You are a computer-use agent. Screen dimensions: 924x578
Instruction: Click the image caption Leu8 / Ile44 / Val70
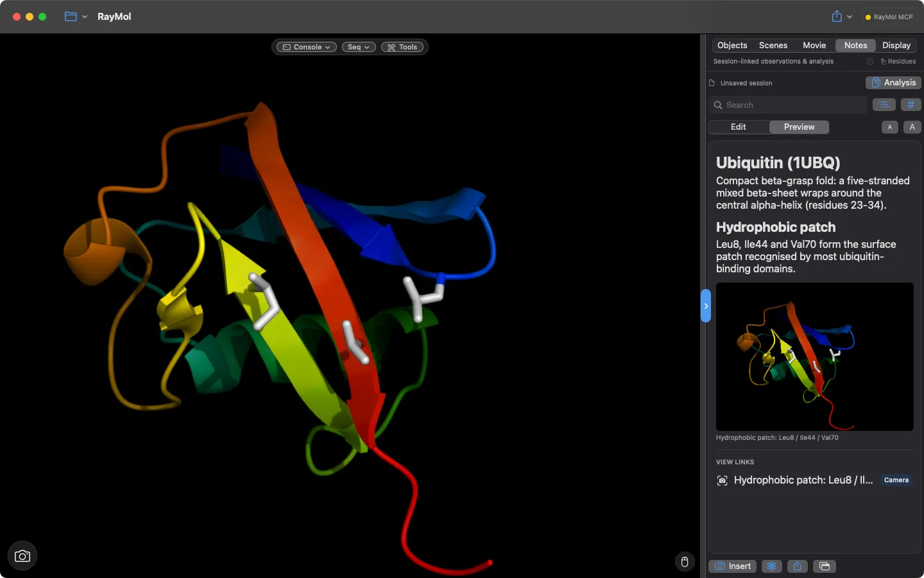[x=777, y=438]
